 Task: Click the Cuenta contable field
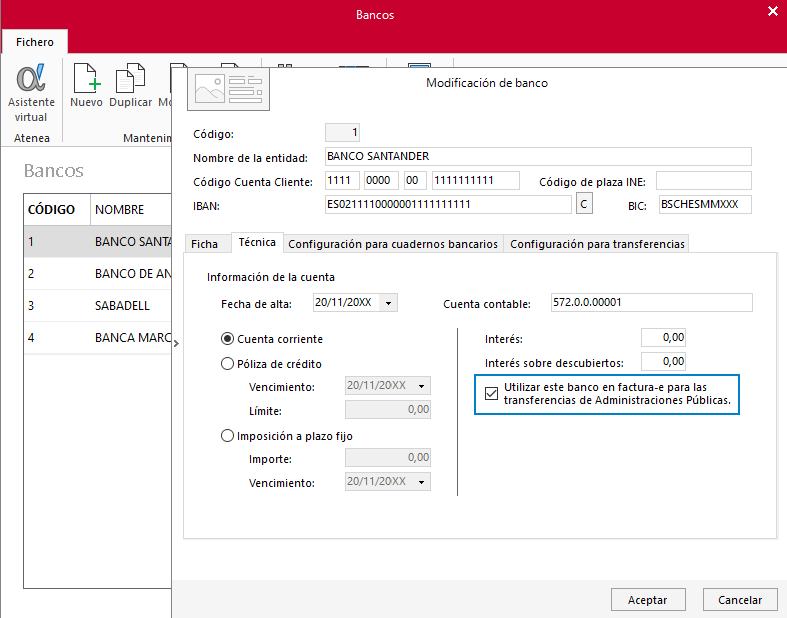coord(651,302)
